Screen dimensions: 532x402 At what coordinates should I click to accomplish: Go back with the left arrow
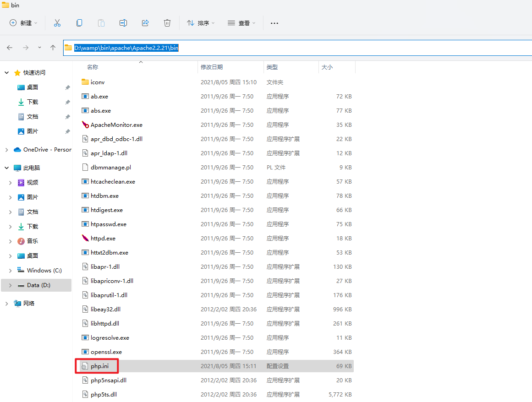click(10, 48)
